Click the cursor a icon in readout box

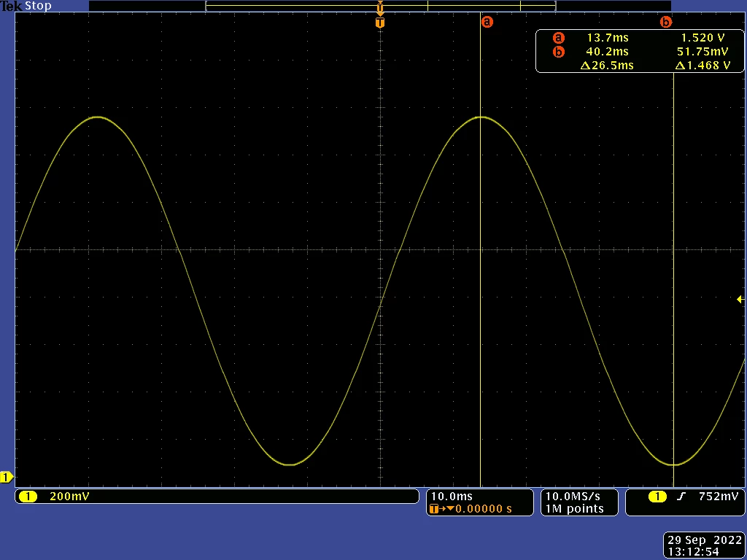coord(558,38)
